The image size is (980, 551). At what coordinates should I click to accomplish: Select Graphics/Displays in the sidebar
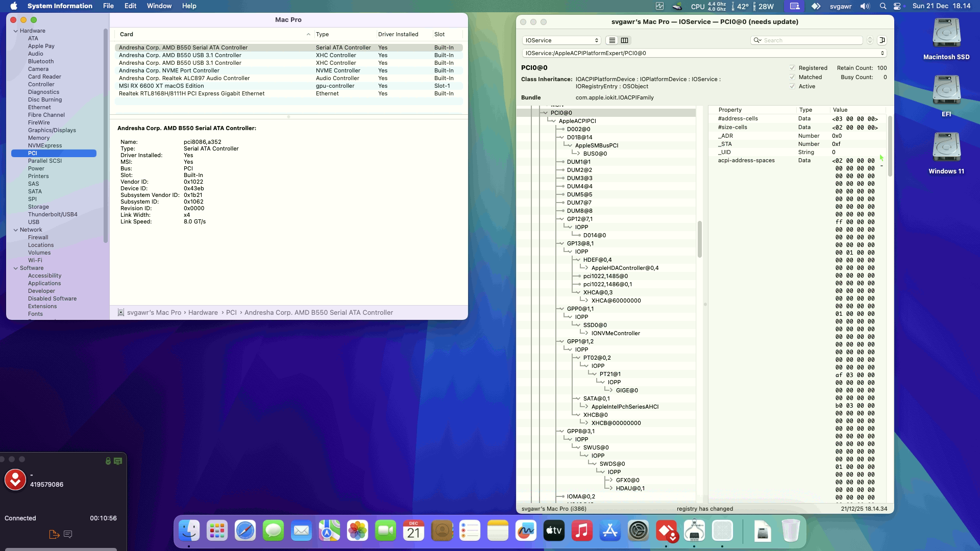click(x=52, y=131)
